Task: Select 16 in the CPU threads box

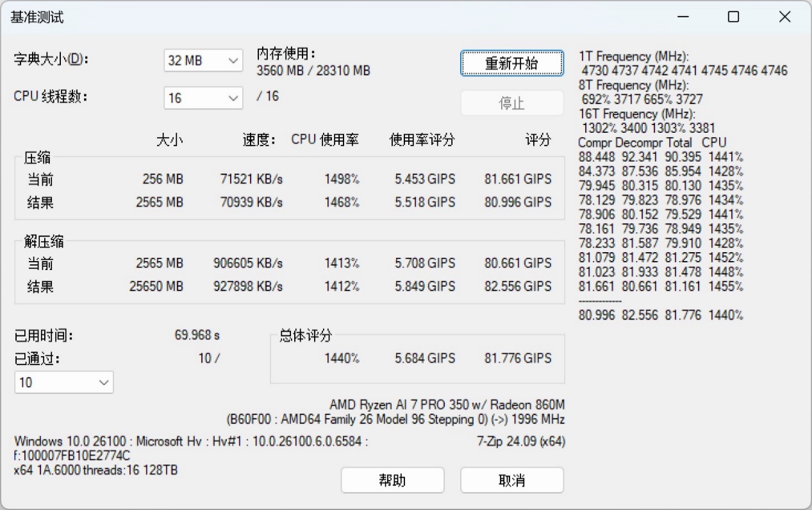Action: pos(192,98)
